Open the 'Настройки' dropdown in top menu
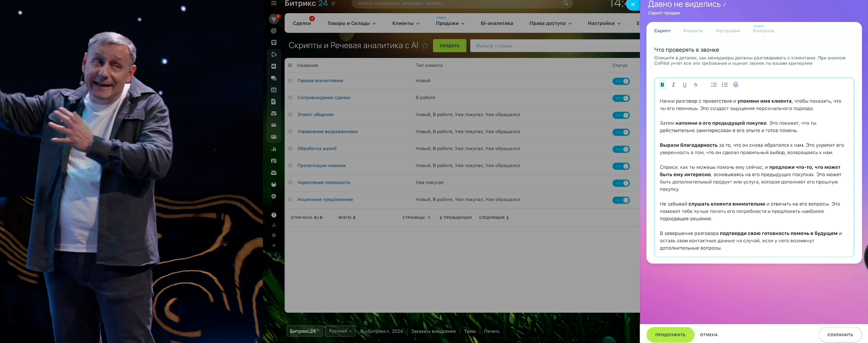The height and width of the screenshot is (343, 868). coord(604,23)
